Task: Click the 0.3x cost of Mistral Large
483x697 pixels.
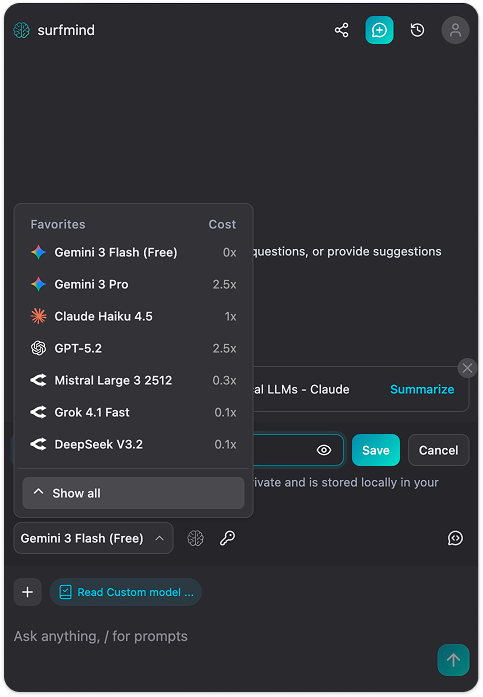Action: point(224,381)
